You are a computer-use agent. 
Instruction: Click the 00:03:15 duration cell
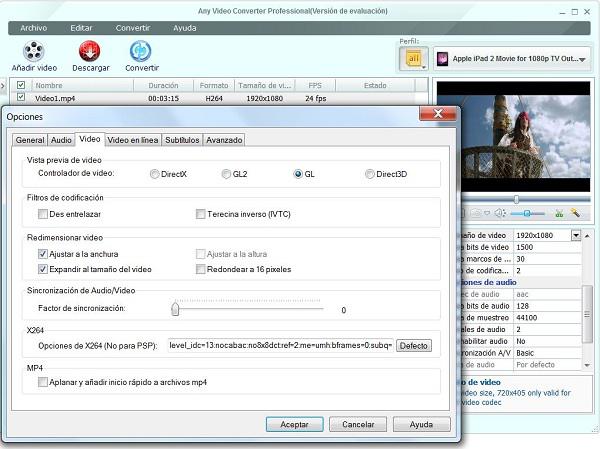[x=163, y=98]
